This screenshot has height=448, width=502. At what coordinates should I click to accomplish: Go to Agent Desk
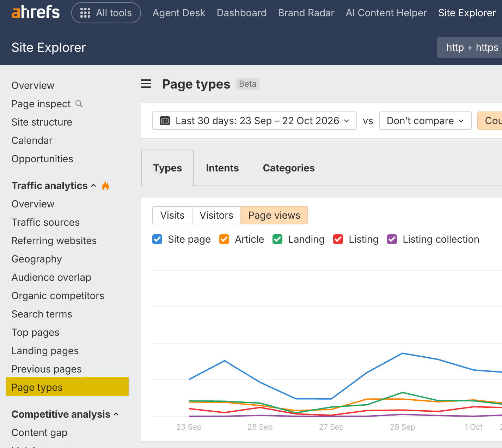click(x=179, y=13)
